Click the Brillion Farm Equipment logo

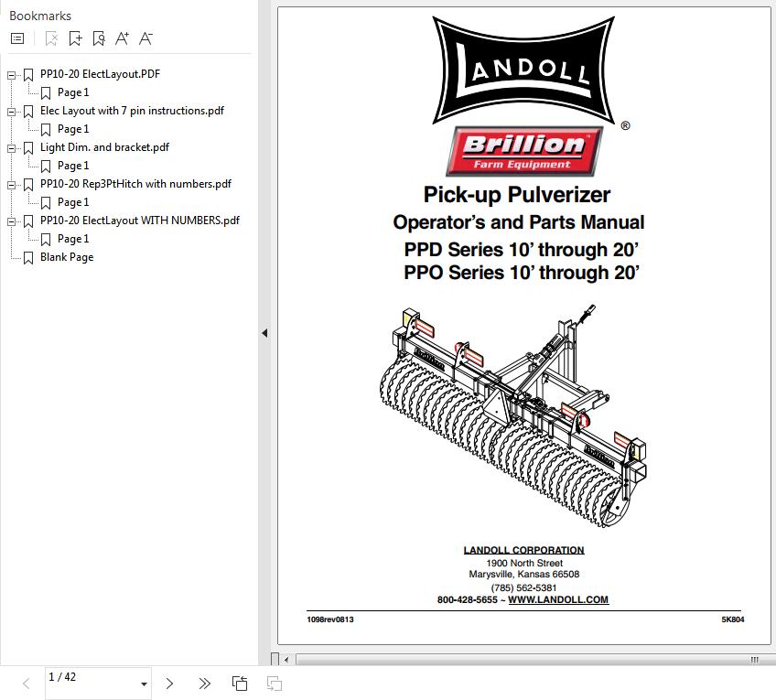(524, 151)
